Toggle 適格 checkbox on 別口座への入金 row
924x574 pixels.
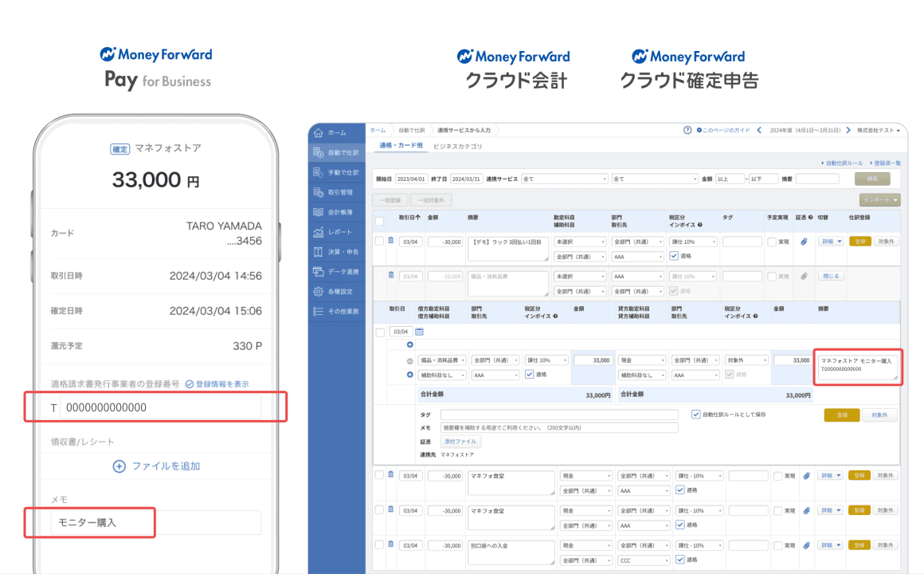(680, 560)
